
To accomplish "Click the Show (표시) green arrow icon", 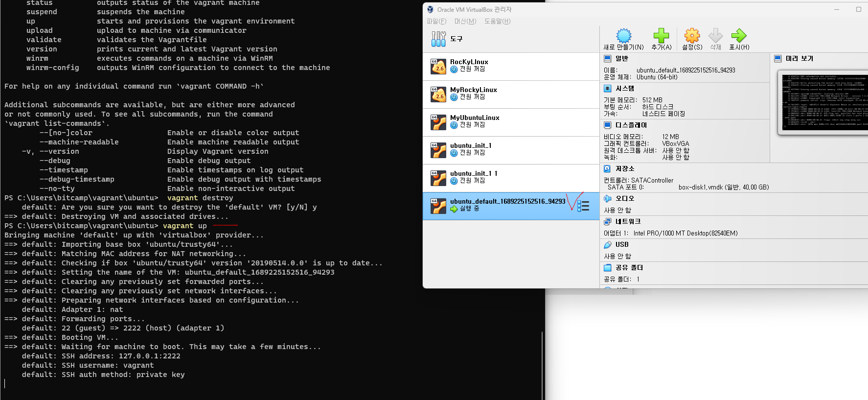I will (739, 36).
